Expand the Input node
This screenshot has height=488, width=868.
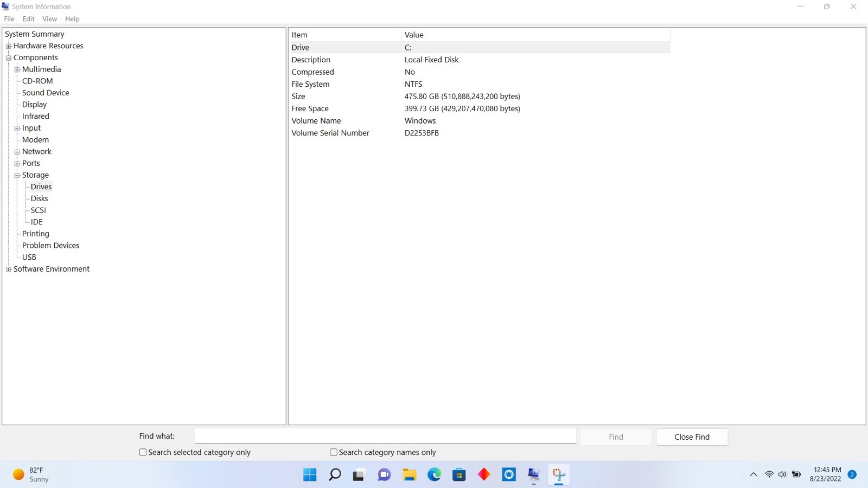(x=17, y=129)
